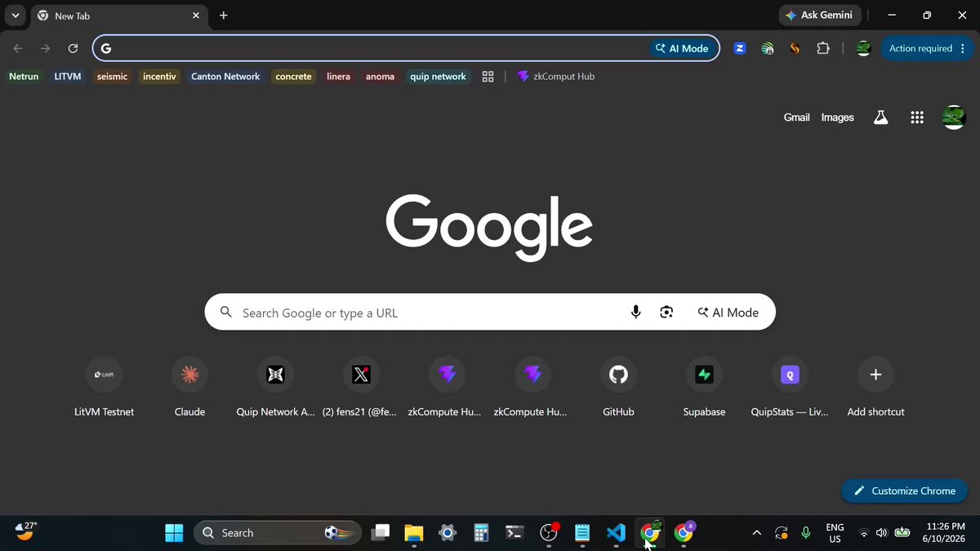Open the weather widget in taskbar
The width and height of the screenshot is (980, 551).
[x=26, y=533]
